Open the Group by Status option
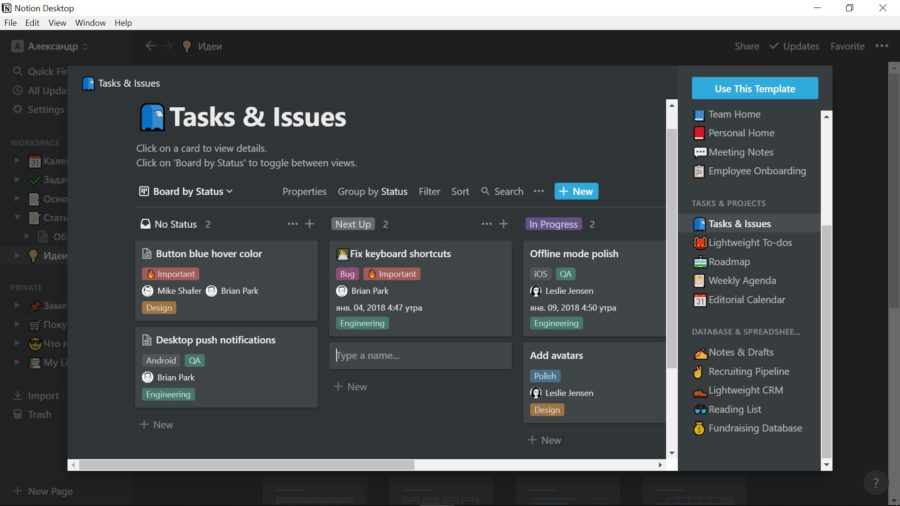The image size is (900, 506). [x=372, y=192]
